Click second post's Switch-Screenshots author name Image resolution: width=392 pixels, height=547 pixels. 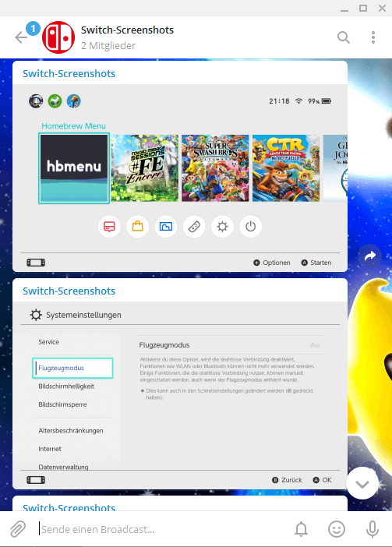69,291
